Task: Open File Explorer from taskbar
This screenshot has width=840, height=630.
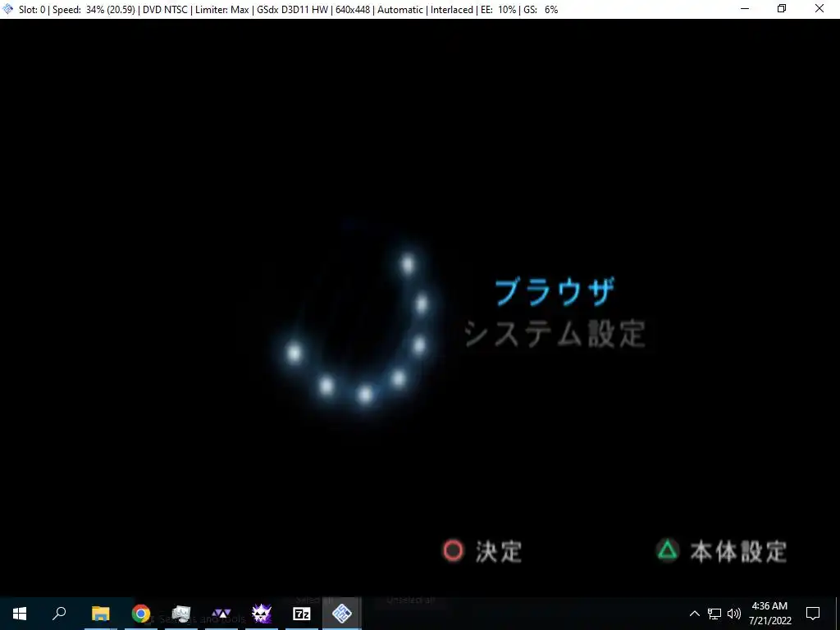Action: click(100, 614)
